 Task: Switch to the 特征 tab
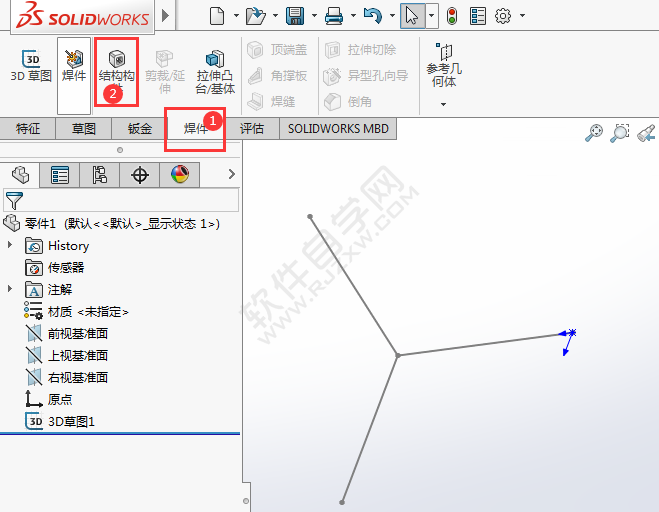(28, 128)
